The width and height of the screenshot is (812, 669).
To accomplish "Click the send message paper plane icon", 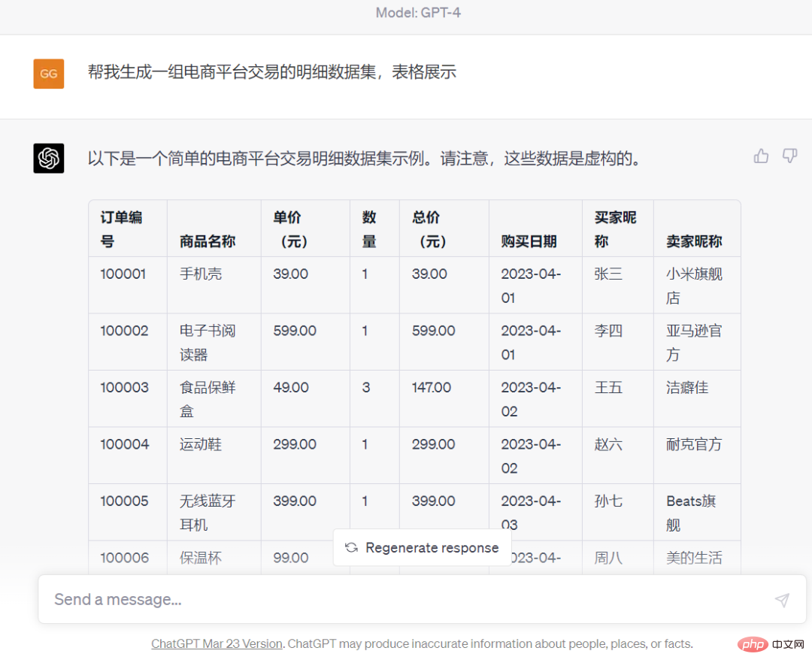I will point(782,600).
